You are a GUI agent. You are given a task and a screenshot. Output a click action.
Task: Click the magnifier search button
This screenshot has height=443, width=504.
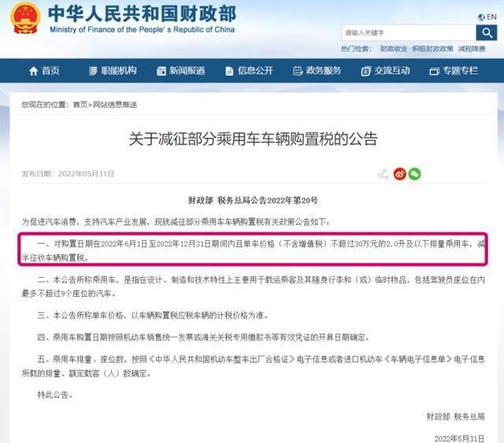pos(487,33)
